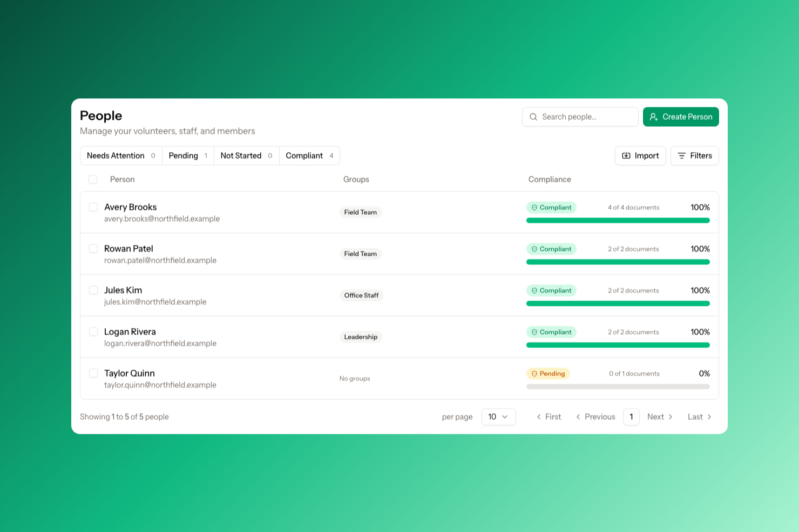Focus the Search people input field

coord(580,117)
